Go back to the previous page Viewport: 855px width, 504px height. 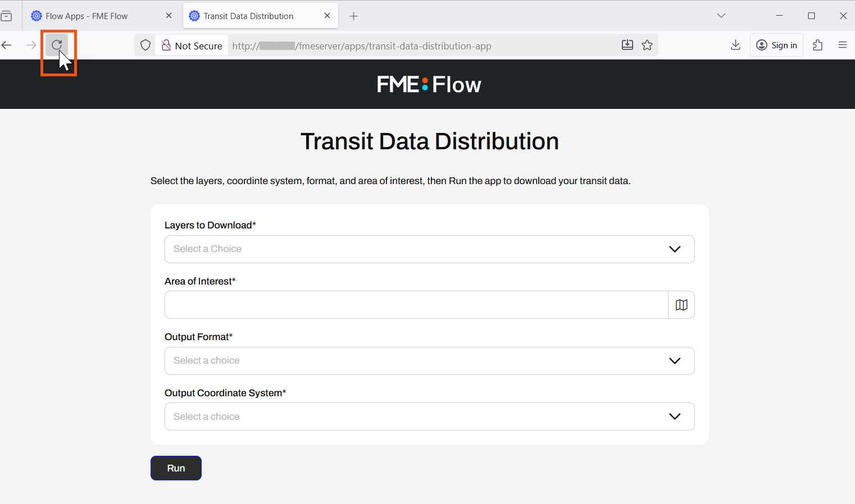pos(7,45)
